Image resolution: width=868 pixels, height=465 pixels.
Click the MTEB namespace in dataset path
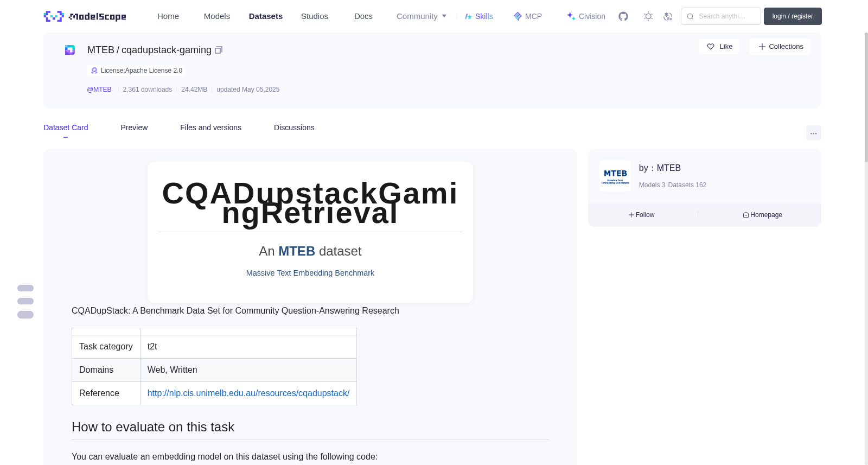101,50
